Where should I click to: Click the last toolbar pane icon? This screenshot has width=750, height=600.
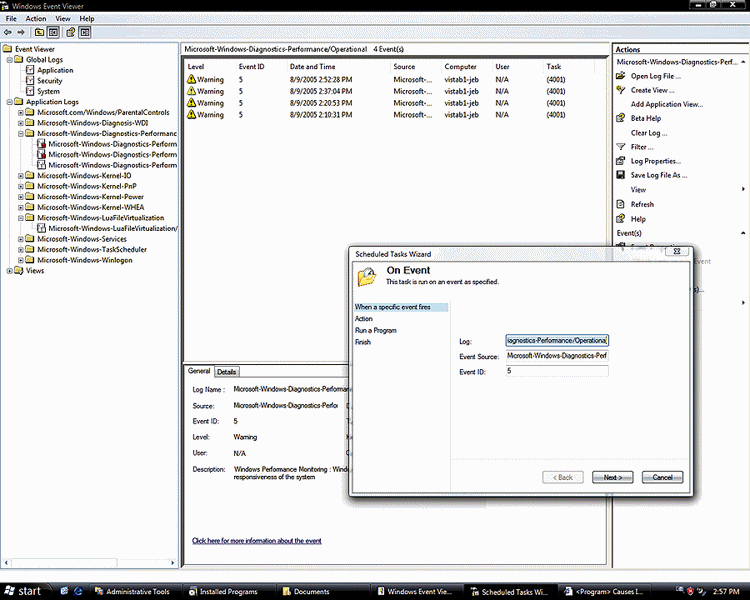click(85, 33)
